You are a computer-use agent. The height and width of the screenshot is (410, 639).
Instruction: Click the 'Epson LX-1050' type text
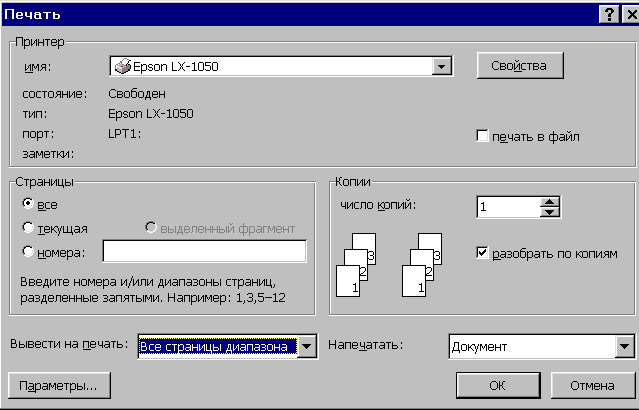[x=151, y=113]
